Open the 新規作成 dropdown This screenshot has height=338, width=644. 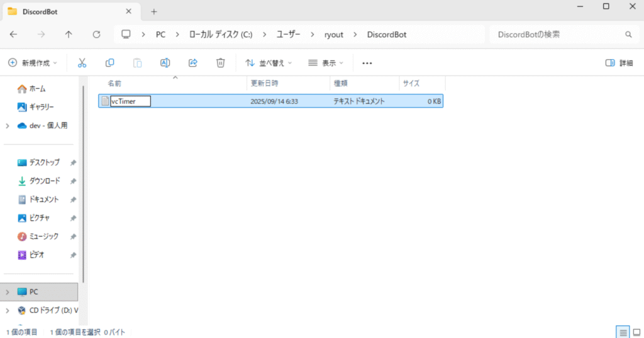pos(33,63)
